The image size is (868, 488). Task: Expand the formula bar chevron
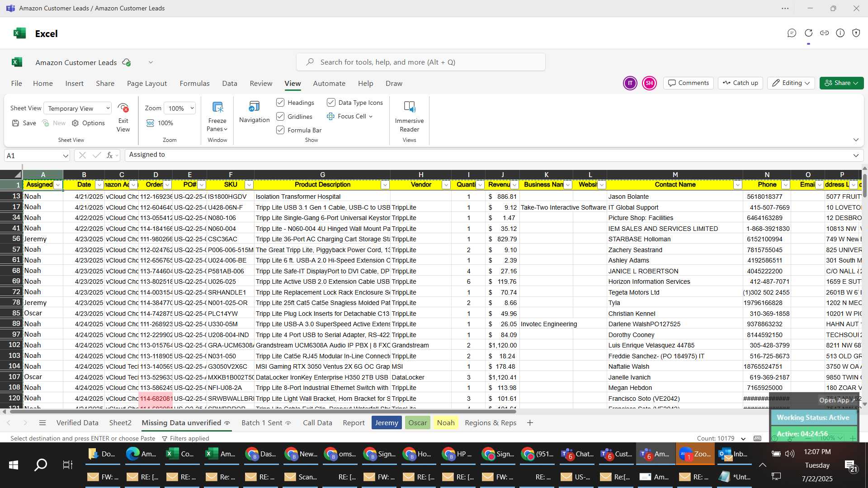pyautogui.click(x=856, y=155)
